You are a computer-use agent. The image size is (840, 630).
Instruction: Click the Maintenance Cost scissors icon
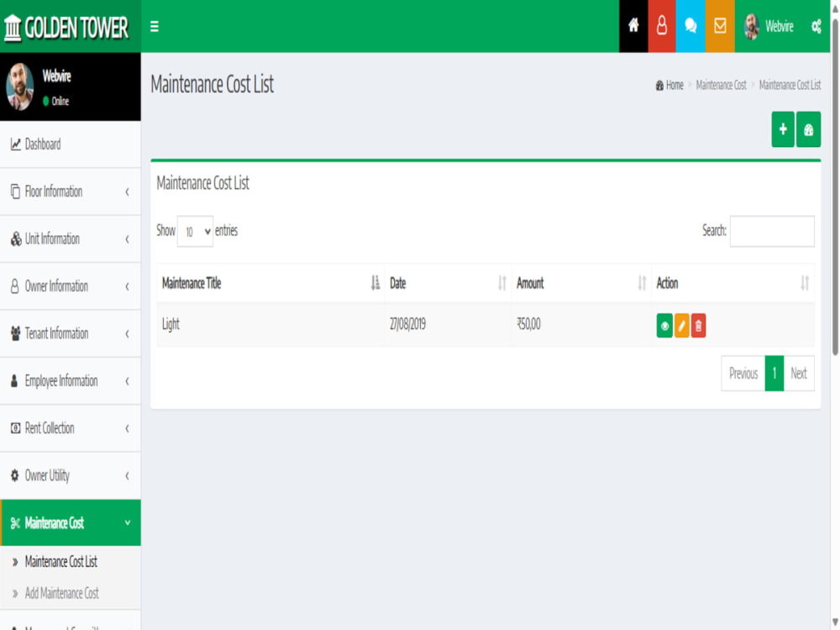(x=15, y=522)
